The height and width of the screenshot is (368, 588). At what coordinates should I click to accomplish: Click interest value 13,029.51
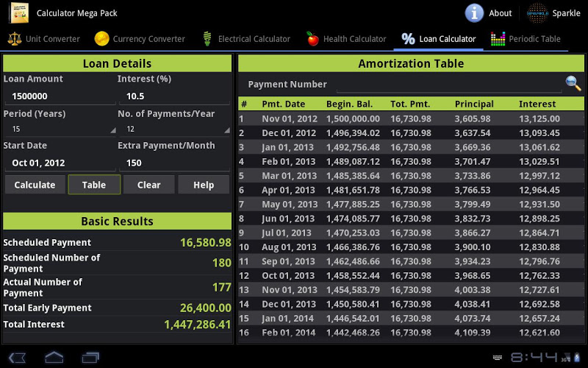(539, 161)
